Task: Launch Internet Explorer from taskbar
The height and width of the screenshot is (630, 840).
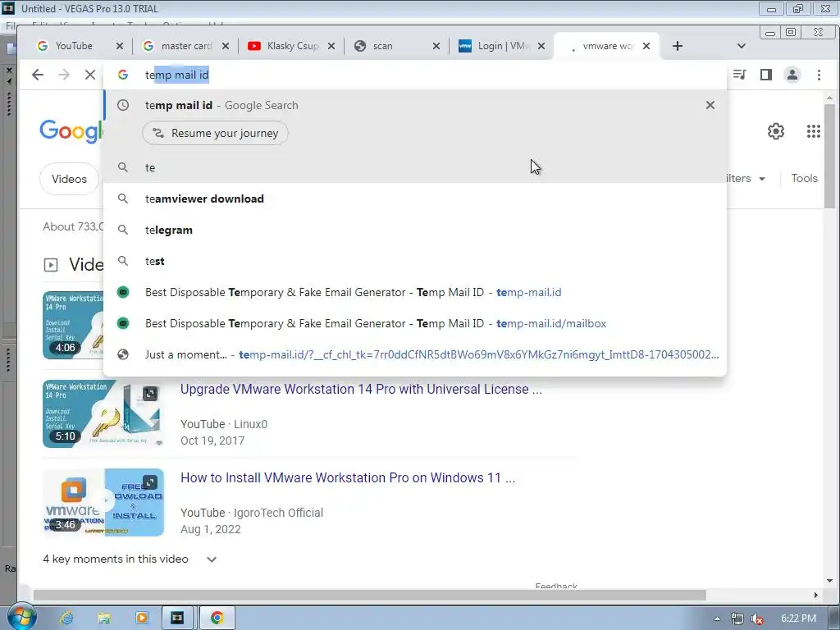Action: (x=66, y=618)
